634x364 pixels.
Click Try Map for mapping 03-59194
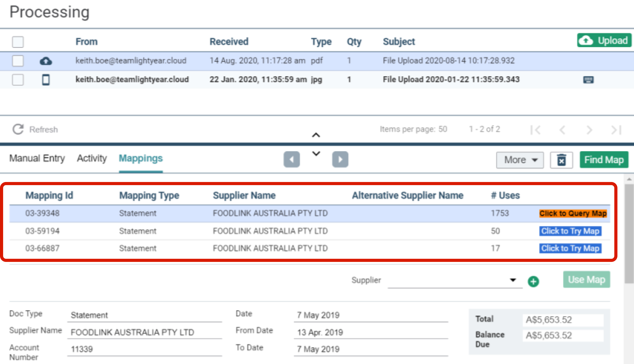click(570, 231)
